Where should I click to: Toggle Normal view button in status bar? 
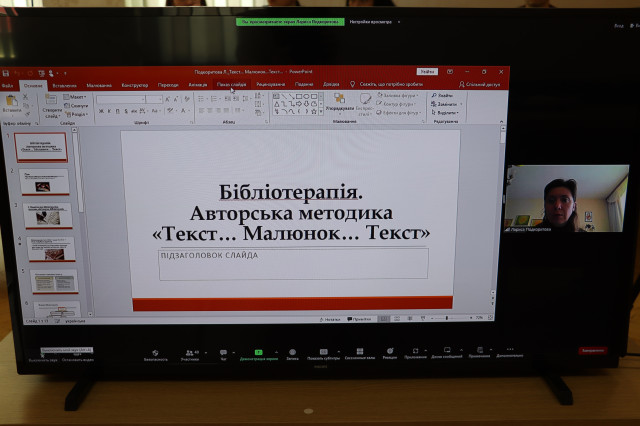(x=383, y=319)
